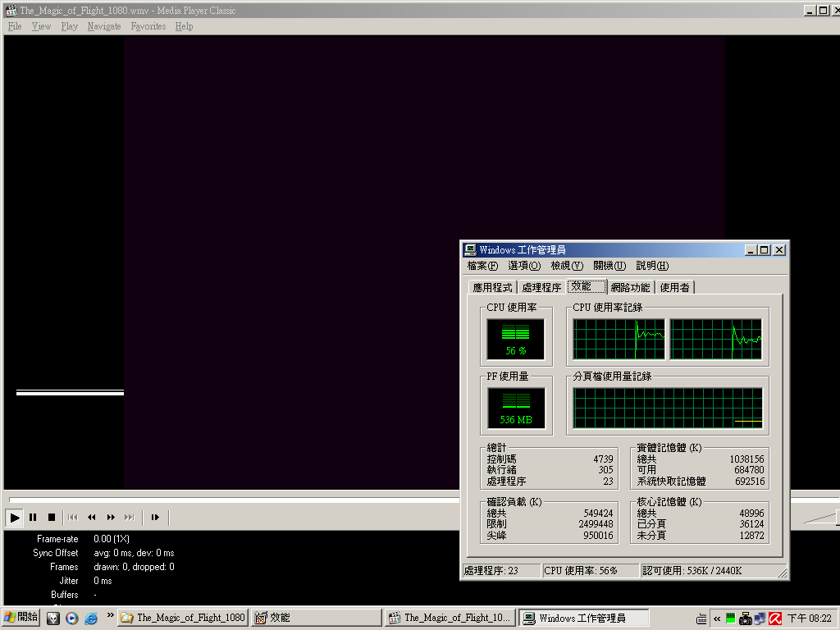This screenshot has width=840, height=630.
Task: Stop the video with the Stop button
Action: point(51,518)
